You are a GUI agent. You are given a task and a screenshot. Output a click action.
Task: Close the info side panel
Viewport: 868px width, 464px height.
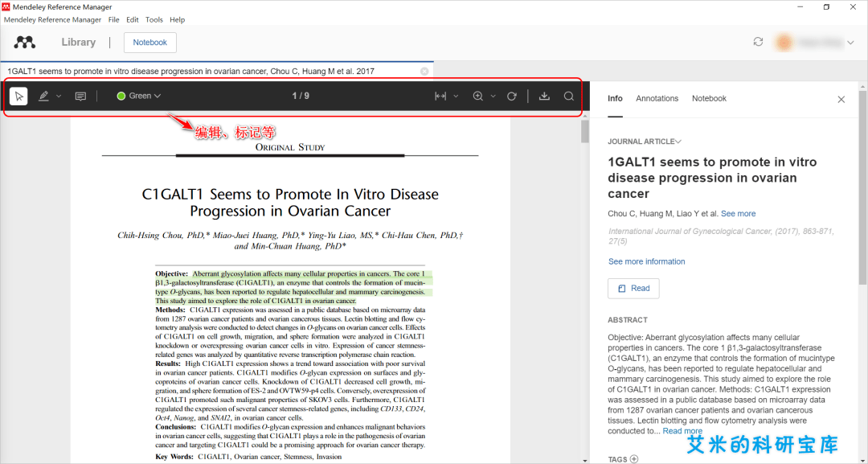coord(841,100)
